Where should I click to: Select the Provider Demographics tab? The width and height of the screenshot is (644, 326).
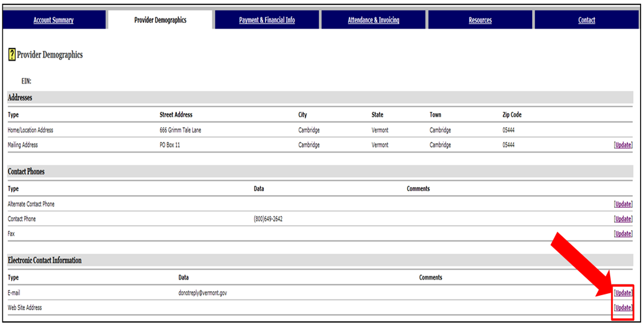click(x=160, y=20)
